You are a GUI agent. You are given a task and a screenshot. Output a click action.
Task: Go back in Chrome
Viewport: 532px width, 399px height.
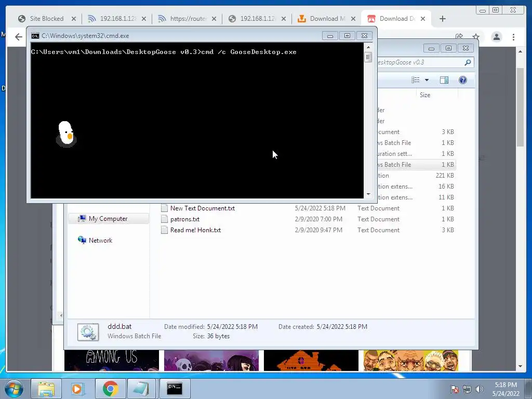(x=19, y=37)
